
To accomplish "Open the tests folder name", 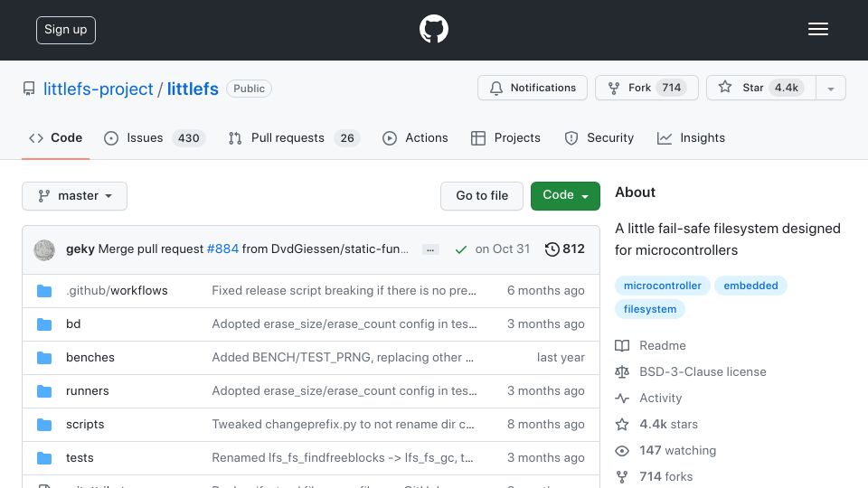I will [x=80, y=457].
